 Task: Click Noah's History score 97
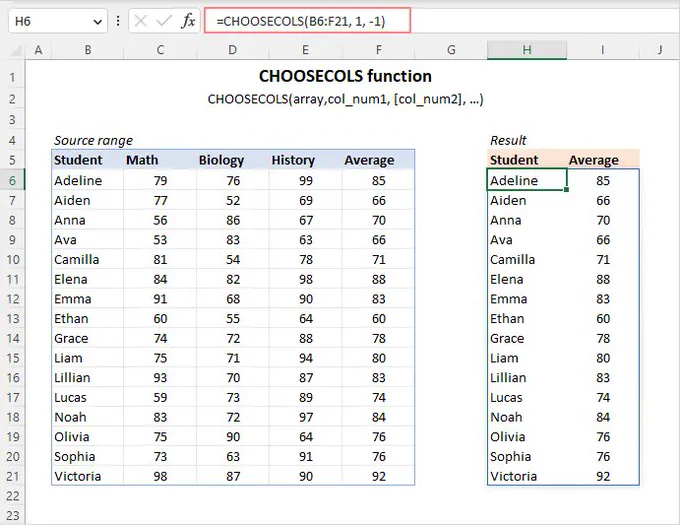(x=305, y=417)
